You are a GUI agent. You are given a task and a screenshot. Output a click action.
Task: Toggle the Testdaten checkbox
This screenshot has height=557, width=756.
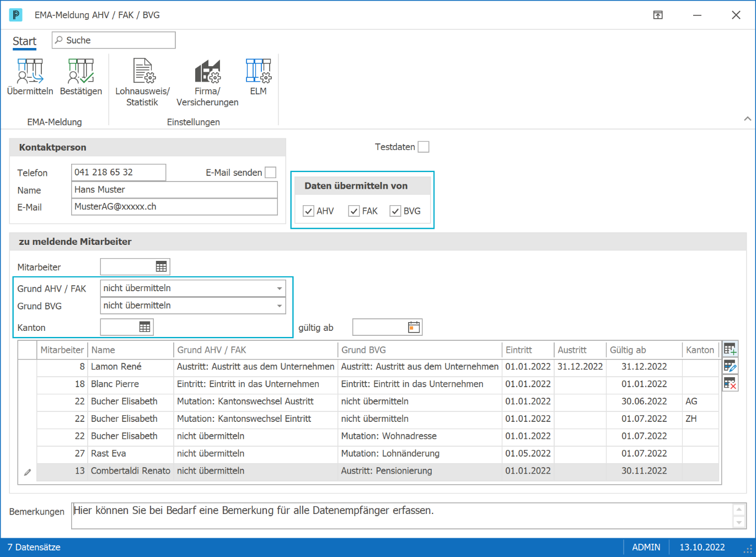pos(423,147)
